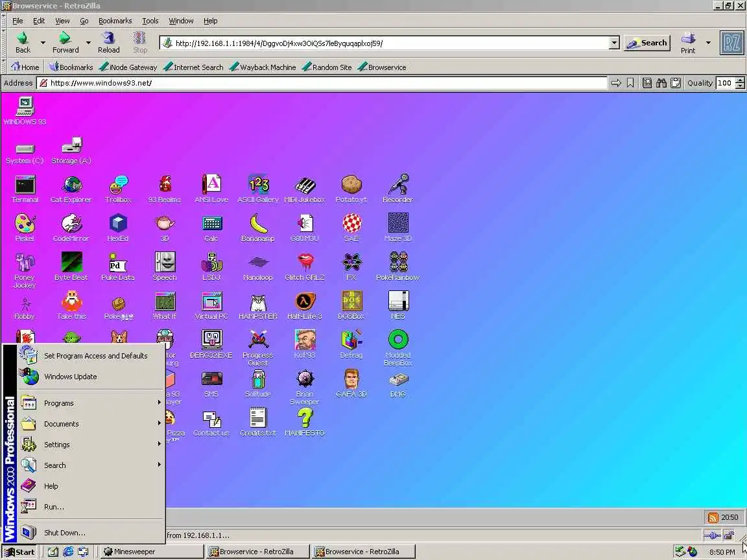The height and width of the screenshot is (560, 747).
Task: Expand the Settings submenu in Start menu
Action: click(x=91, y=444)
